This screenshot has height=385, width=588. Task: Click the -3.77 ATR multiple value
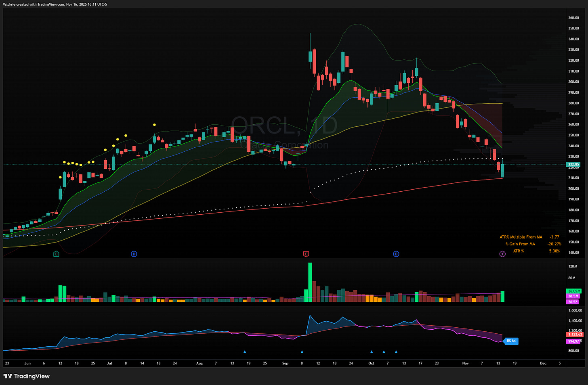pyautogui.click(x=554, y=237)
